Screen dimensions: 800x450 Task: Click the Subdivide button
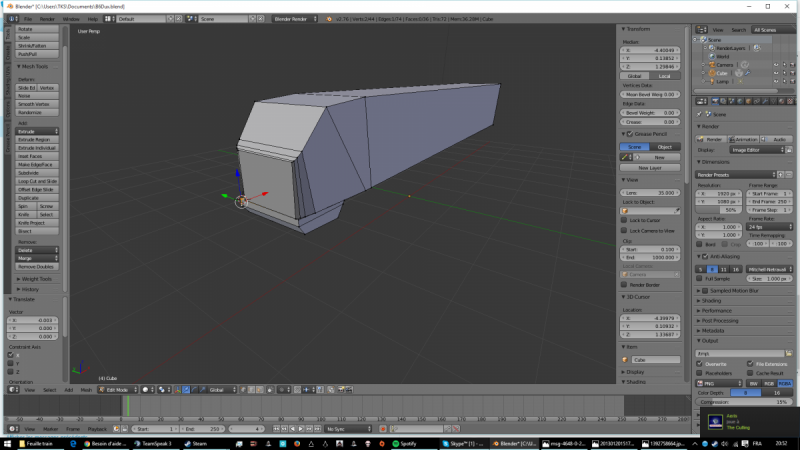coord(37,173)
